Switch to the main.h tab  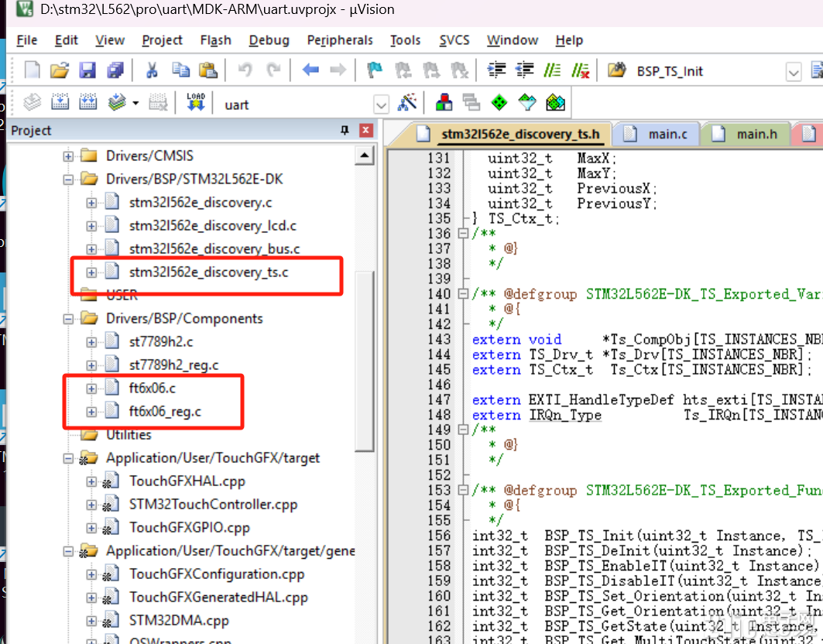[x=746, y=135]
